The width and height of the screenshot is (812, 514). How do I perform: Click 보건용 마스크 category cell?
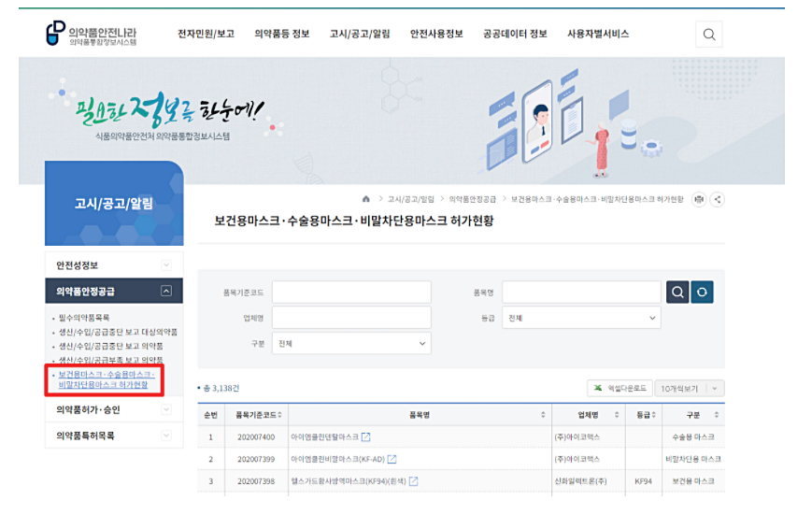pos(693,481)
